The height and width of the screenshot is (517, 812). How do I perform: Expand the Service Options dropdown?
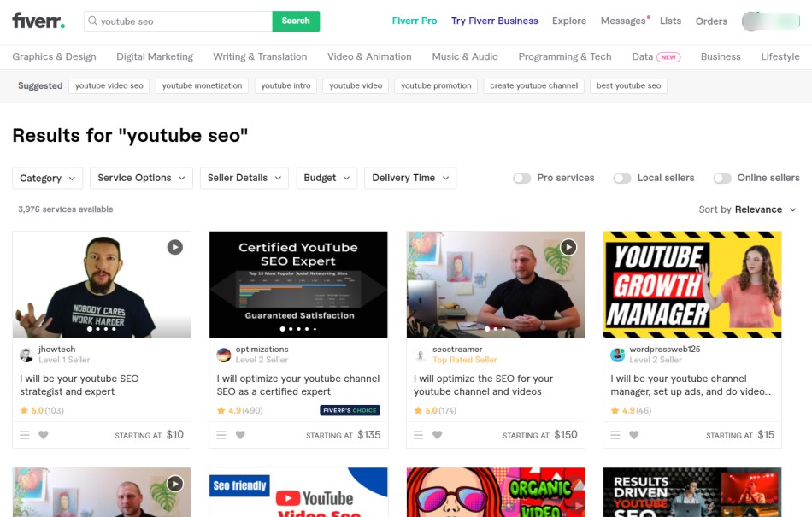141,178
